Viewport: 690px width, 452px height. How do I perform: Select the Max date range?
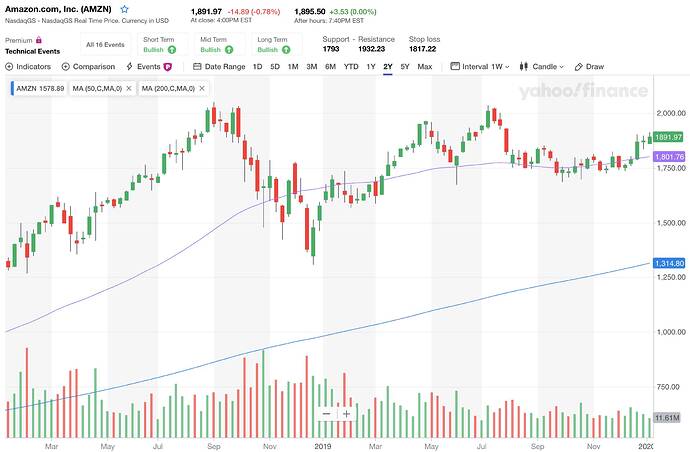click(425, 67)
